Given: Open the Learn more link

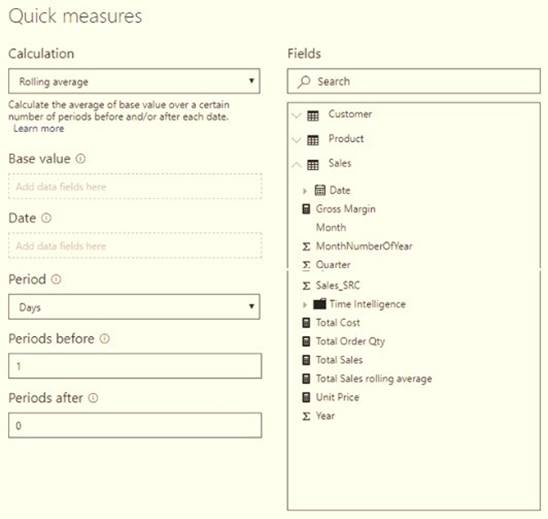Looking at the screenshot, I should (39, 129).
